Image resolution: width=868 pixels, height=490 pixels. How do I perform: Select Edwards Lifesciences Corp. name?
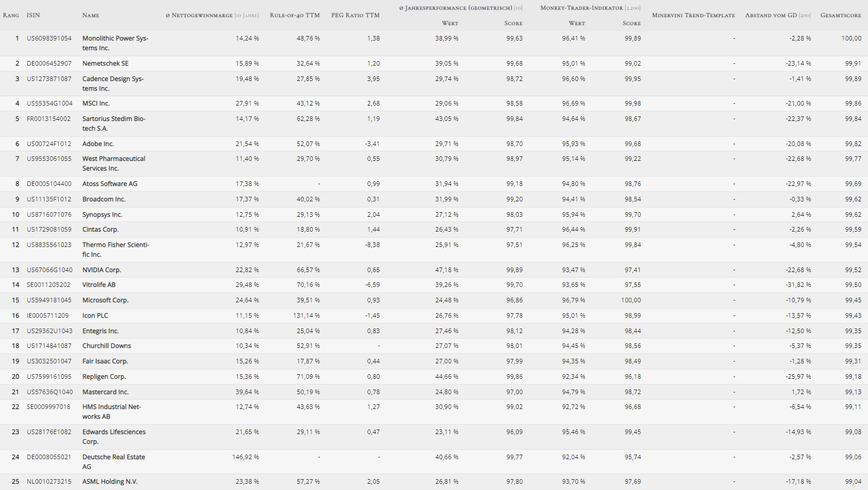(x=114, y=436)
